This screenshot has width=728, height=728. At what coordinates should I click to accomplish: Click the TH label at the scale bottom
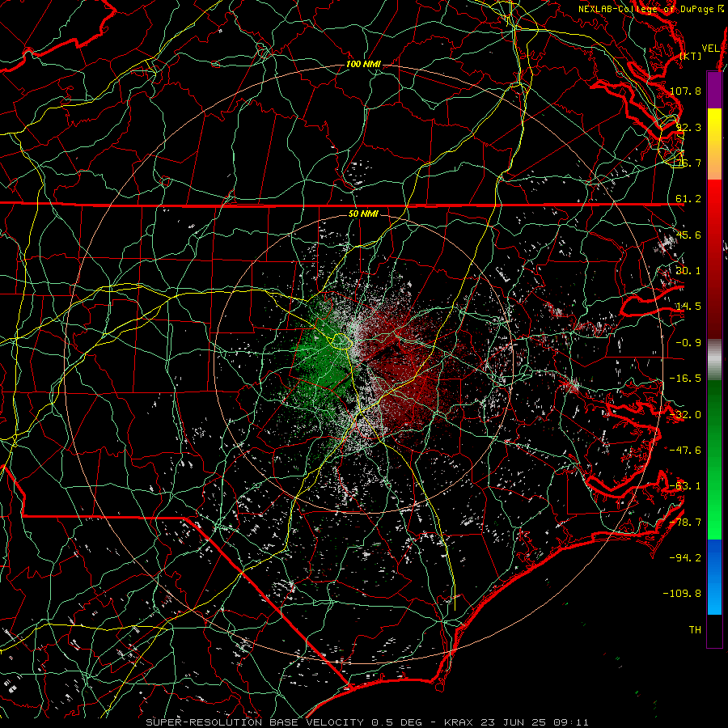tap(695, 630)
